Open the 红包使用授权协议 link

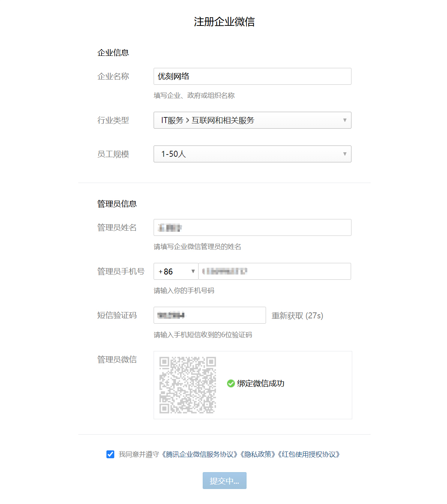click(x=309, y=454)
